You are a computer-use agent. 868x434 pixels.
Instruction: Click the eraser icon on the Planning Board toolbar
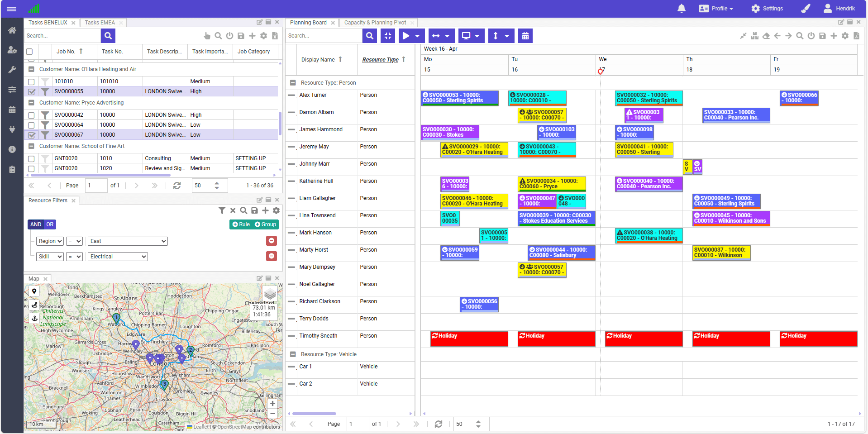pos(766,36)
